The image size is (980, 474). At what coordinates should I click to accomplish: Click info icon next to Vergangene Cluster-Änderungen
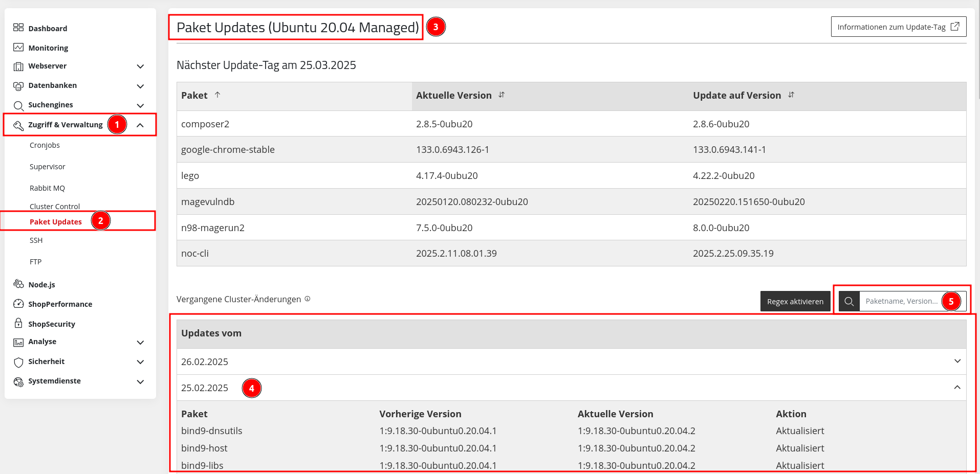[x=308, y=299]
